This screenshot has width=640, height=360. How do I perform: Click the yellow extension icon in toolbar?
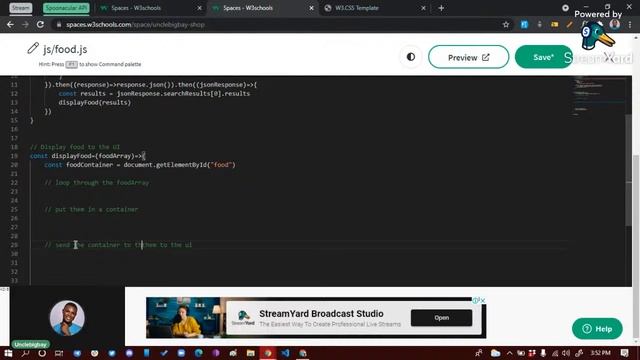[x=554, y=24]
